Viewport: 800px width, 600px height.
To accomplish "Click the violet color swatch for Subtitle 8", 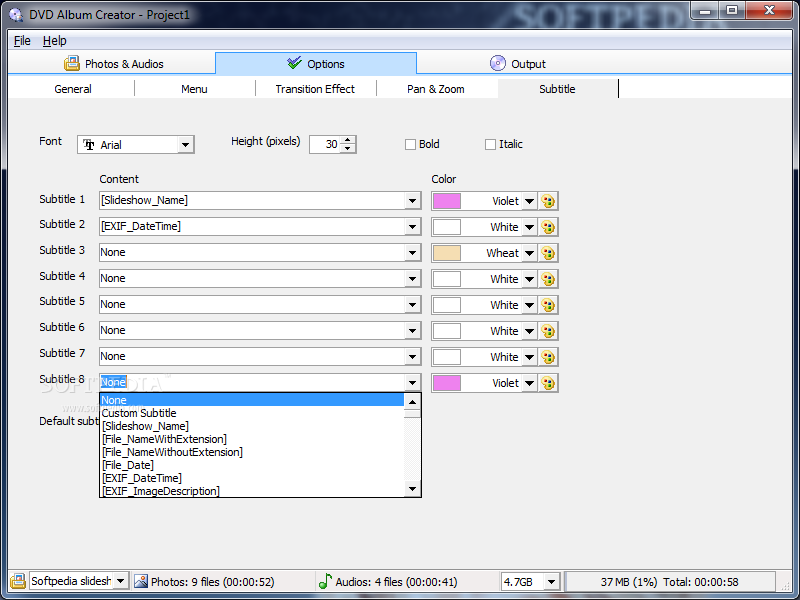I will [x=447, y=383].
